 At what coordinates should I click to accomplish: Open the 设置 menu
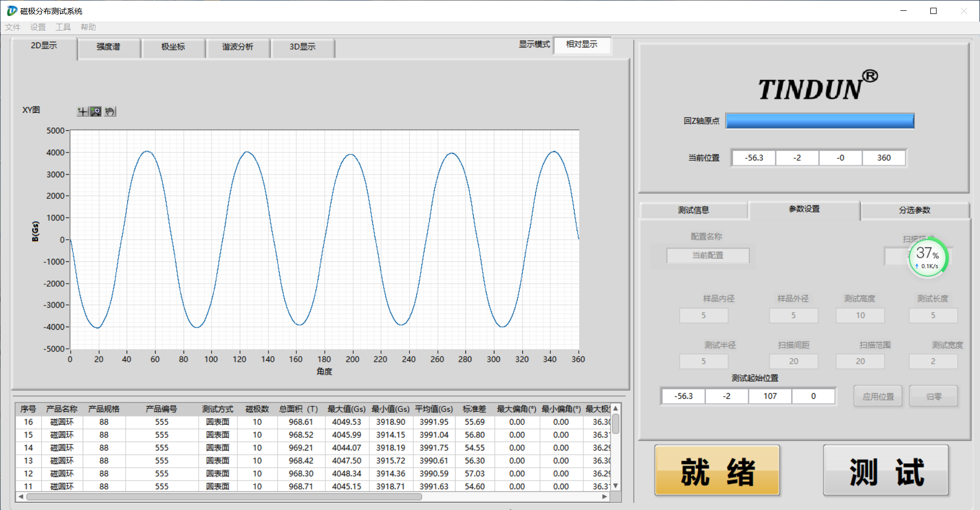(38, 27)
